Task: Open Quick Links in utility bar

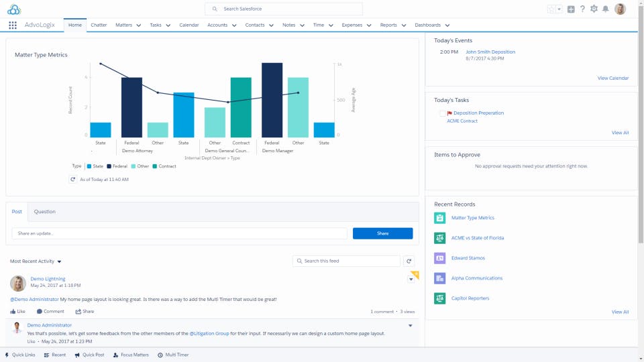Action: pyautogui.click(x=20, y=355)
